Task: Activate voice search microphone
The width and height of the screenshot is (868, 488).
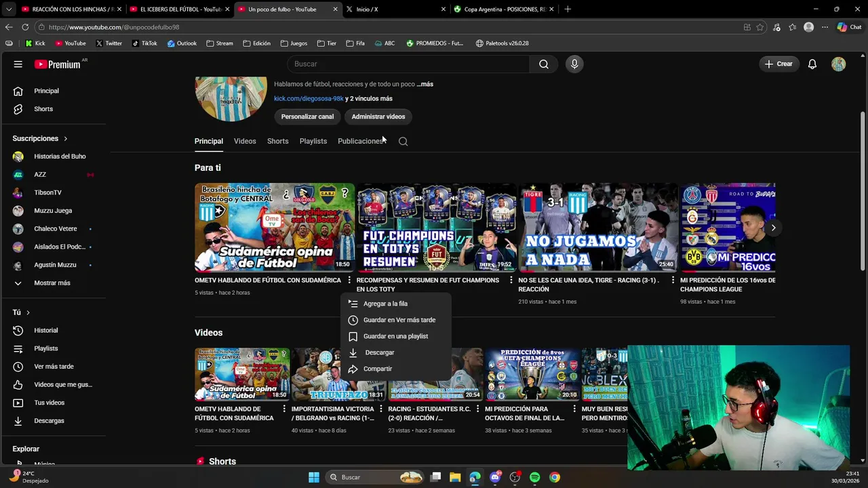Action: (x=574, y=64)
